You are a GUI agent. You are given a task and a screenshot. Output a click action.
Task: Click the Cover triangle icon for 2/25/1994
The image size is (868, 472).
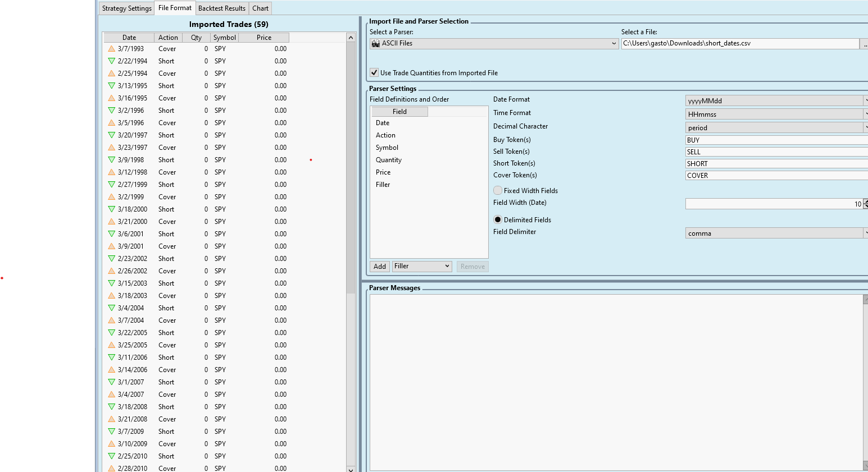pos(112,74)
